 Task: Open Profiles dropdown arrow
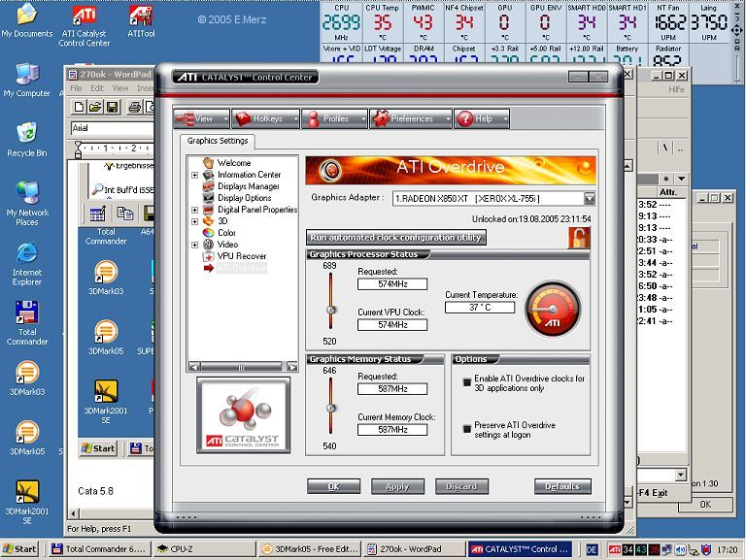pos(363,118)
